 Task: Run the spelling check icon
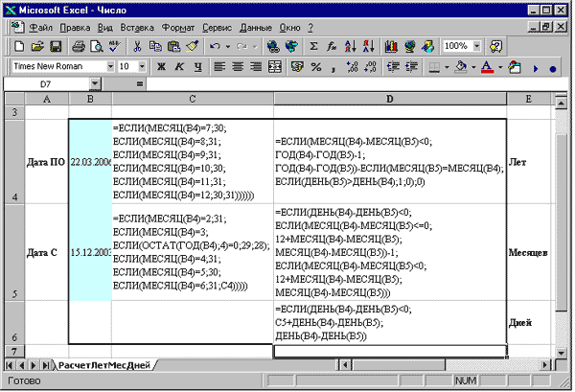[x=114, y=47]
